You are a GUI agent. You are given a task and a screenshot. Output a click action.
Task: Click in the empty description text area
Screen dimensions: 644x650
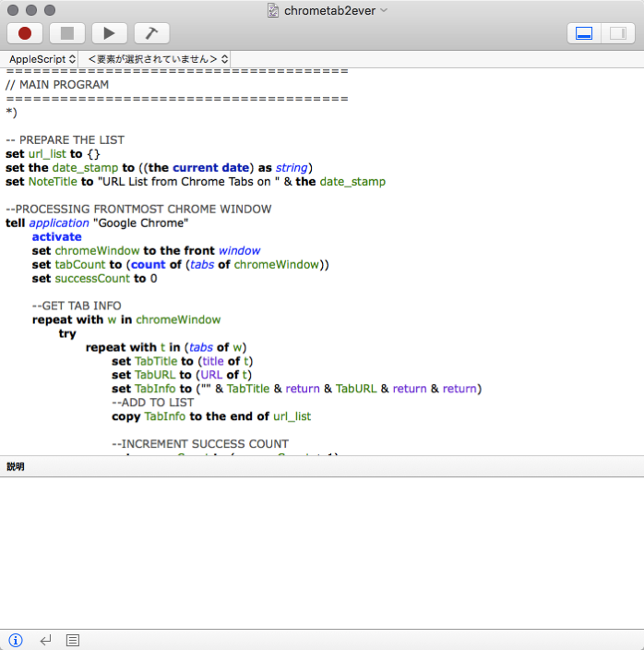(x=322, y=552)
